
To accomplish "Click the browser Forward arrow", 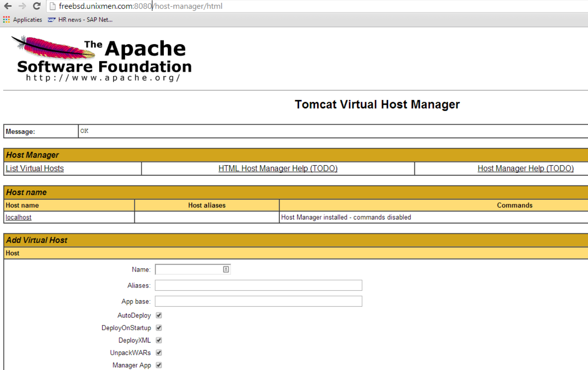I will click(22, 6).
